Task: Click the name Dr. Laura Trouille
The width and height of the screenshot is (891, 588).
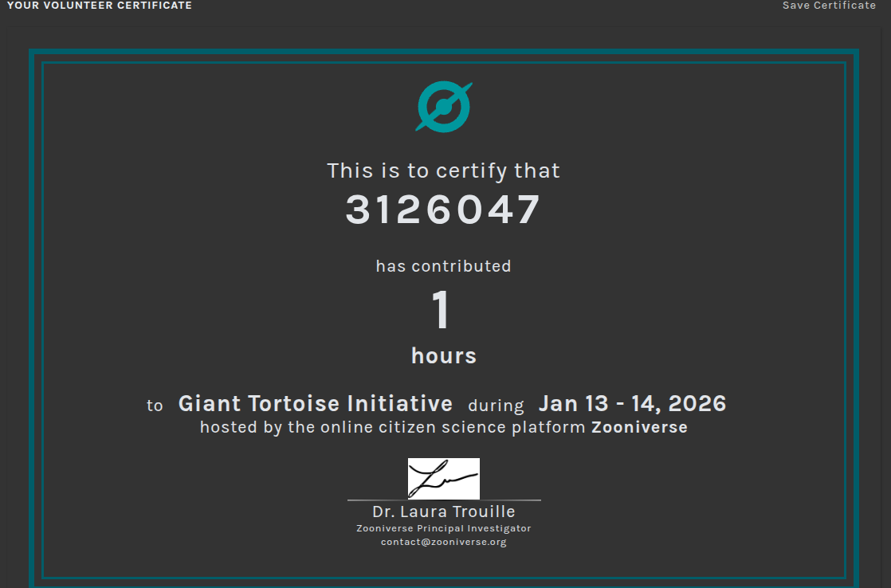Action: (x=444, y=512)
